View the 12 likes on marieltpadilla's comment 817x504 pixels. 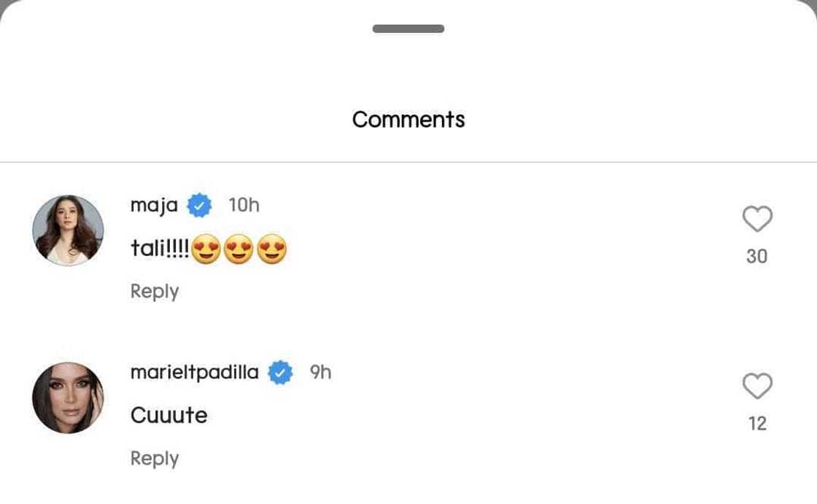coord(756,423)
